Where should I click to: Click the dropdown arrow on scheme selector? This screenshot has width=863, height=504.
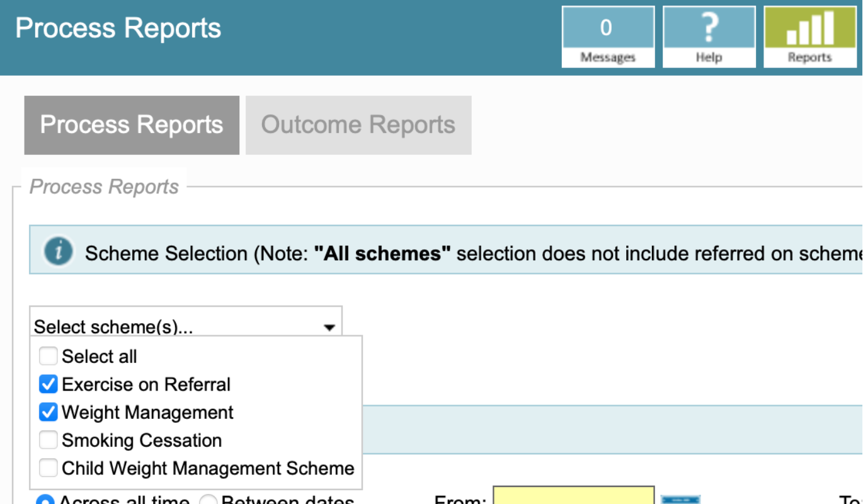tap(329, 327)
